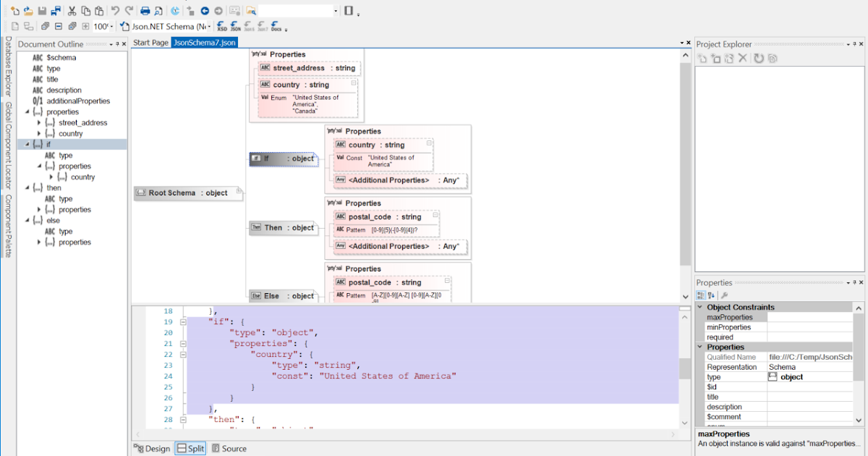Open the wrench settings icon in Properties panel
Image resolution: width=868 pixels, height=456 pixels.
click(723, 295)
